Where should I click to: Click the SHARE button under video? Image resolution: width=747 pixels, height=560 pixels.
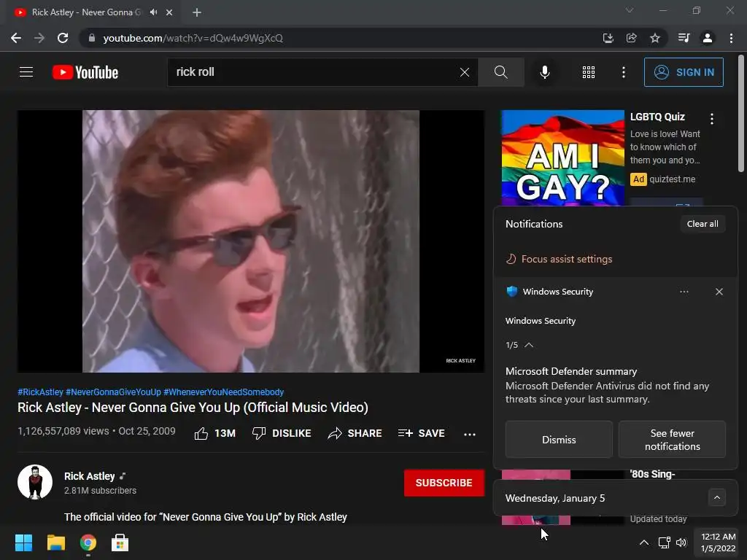[355, 433]
